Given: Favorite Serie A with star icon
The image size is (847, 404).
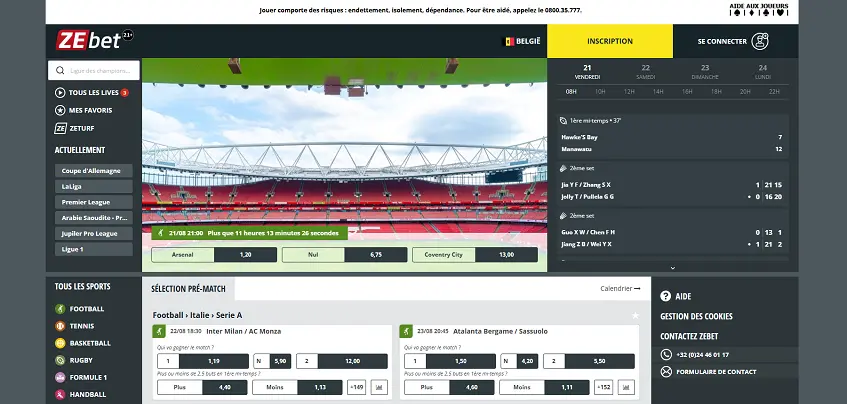Looking at the screenshot, I should [635, 315].
